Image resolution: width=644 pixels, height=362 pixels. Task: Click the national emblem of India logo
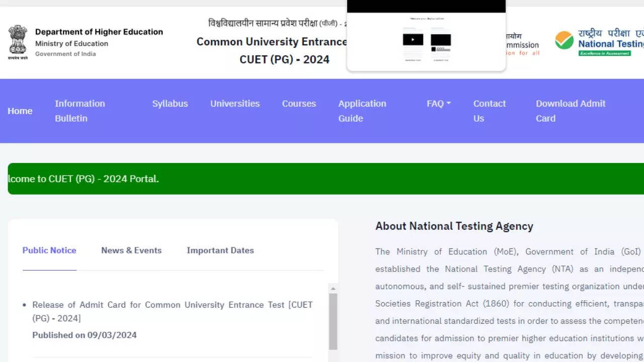18,41
